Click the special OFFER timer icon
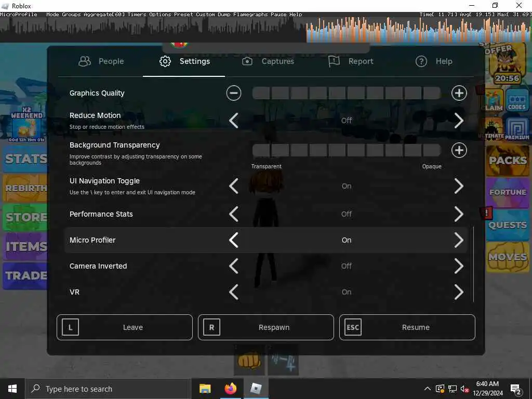532x399 pixels. coord(507,64)
